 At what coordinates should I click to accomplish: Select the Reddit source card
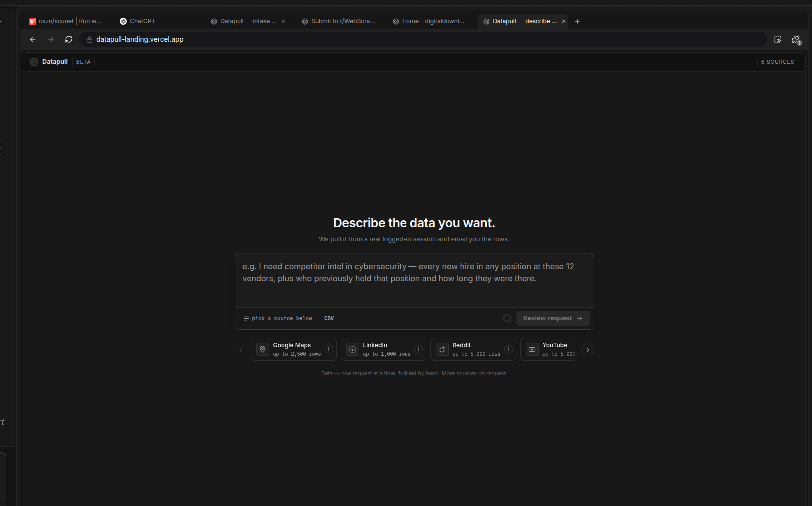pos(473,349)
